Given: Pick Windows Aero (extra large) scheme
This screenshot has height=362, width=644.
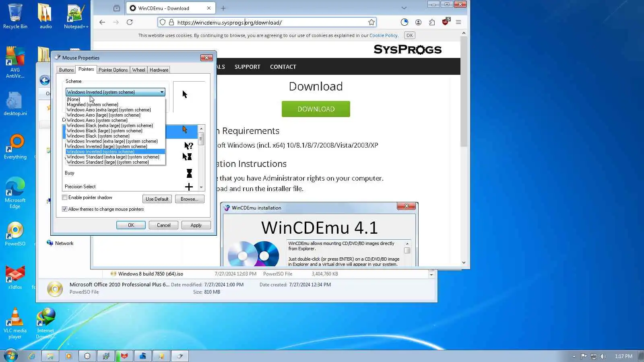Looking at the screenshot, I should (x=116, y=110).
